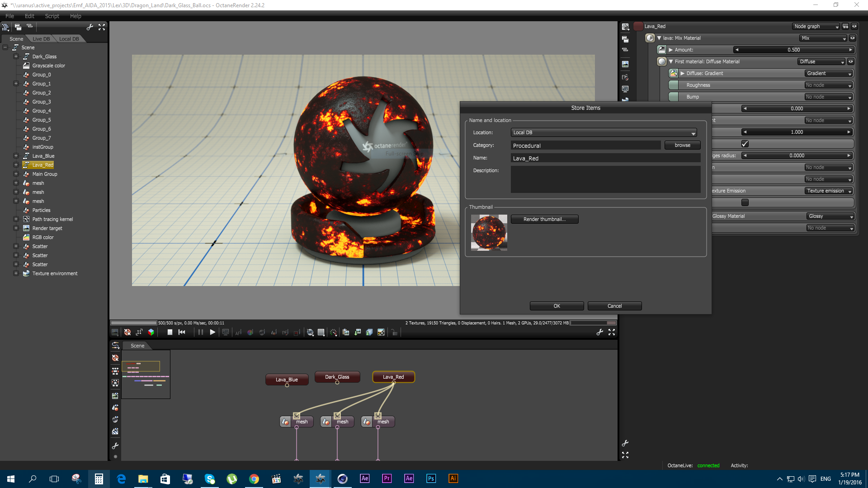Open the Node graph dropdown
The height and width of the screenshot is (488, 868).
pos(816,26)
